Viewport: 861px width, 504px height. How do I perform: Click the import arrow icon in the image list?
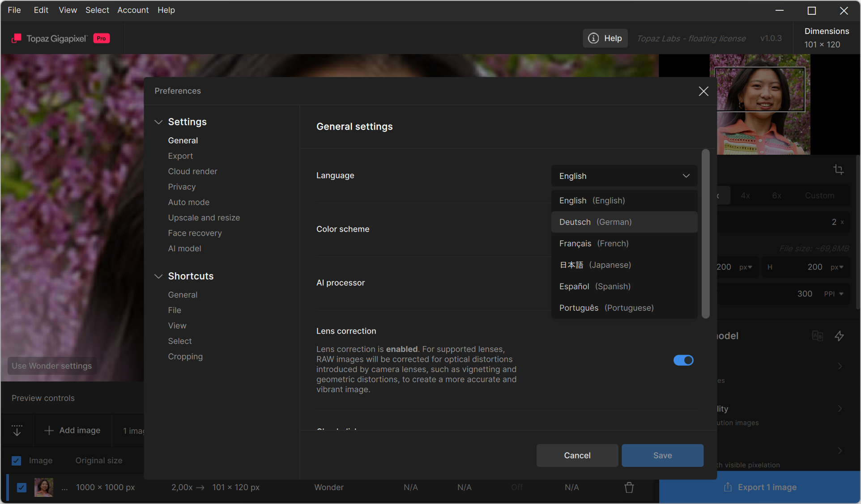pyautogui.click(x=17, y=431)
